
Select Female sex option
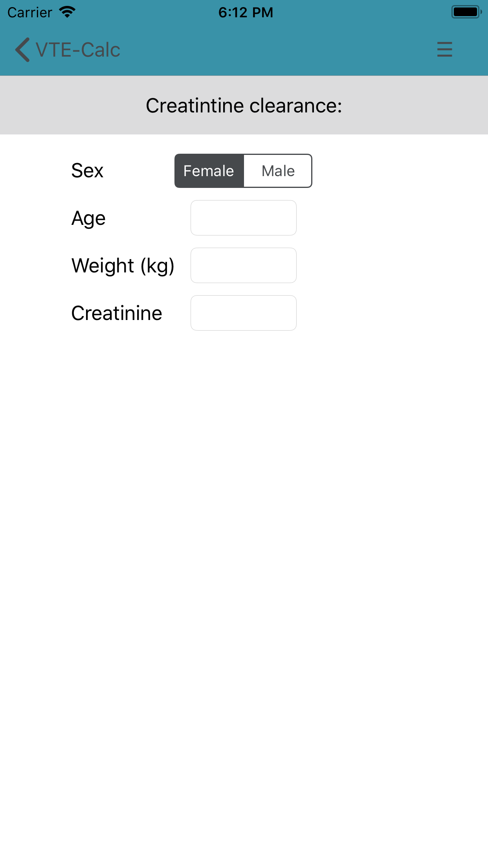coord(209,171)
